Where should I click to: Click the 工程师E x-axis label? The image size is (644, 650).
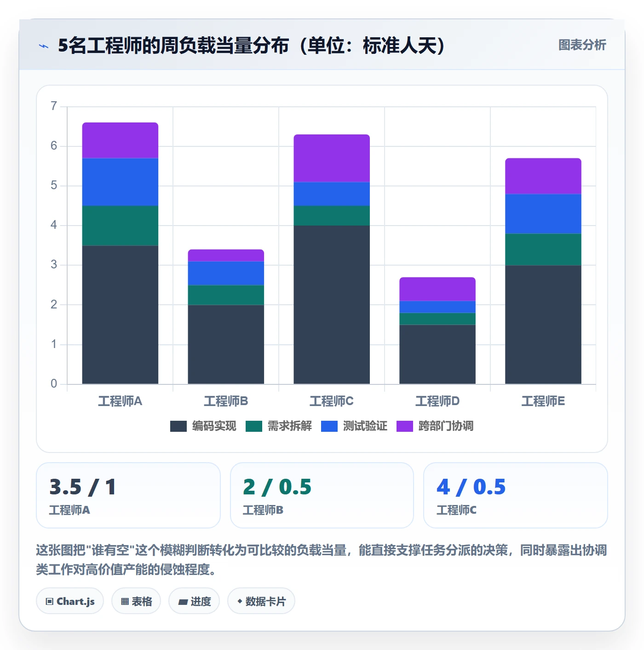543,401
